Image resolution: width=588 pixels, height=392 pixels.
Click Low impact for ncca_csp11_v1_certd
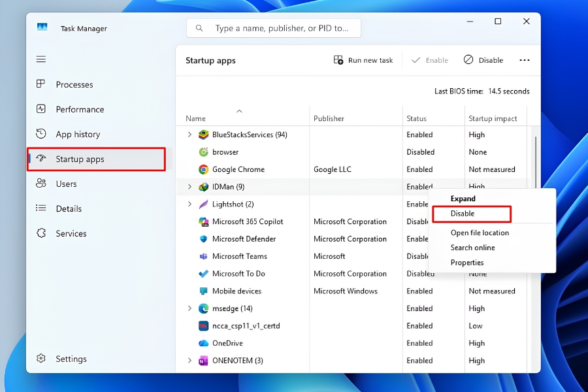[476, 325]
